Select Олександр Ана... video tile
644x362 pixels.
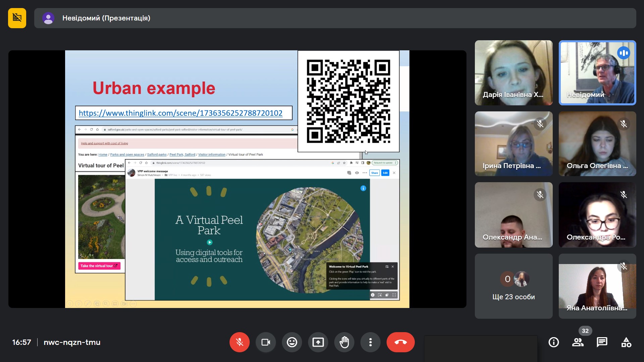(x=513, y=215)
